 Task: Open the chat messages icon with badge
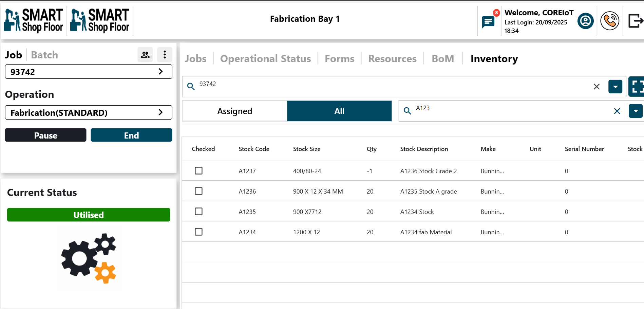488,22
